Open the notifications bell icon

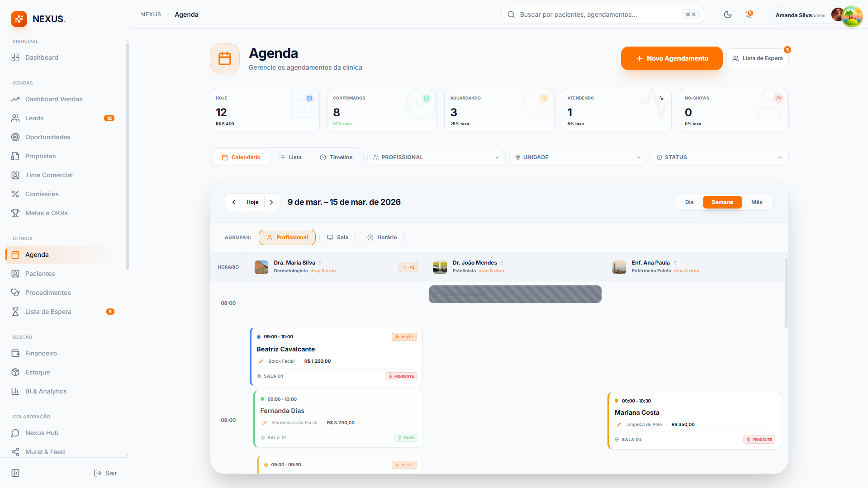click(749, 14)
